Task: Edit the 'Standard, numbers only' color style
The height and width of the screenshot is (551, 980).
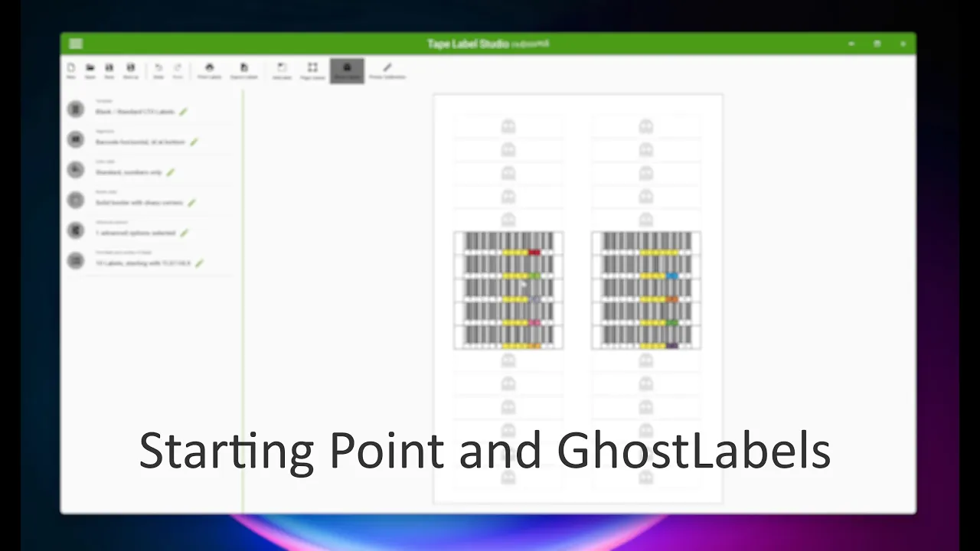Action: point(171,172)
